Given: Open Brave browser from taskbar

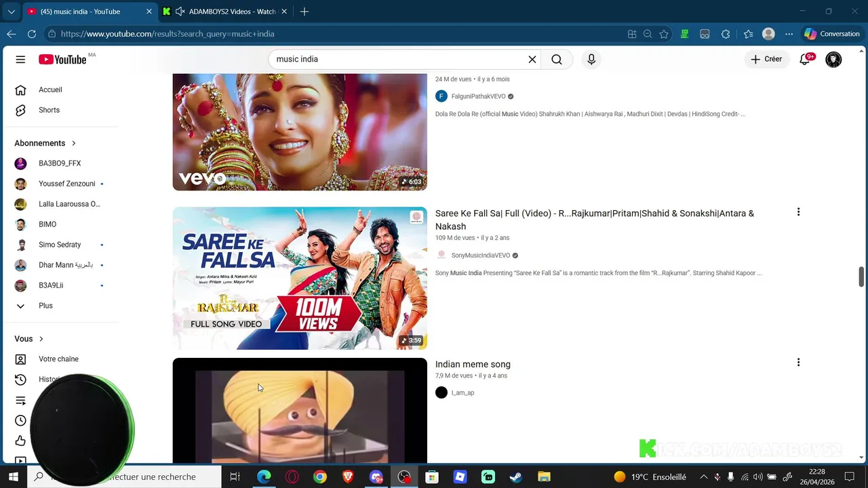Looking at the screenshot, I should coord(348,477).
